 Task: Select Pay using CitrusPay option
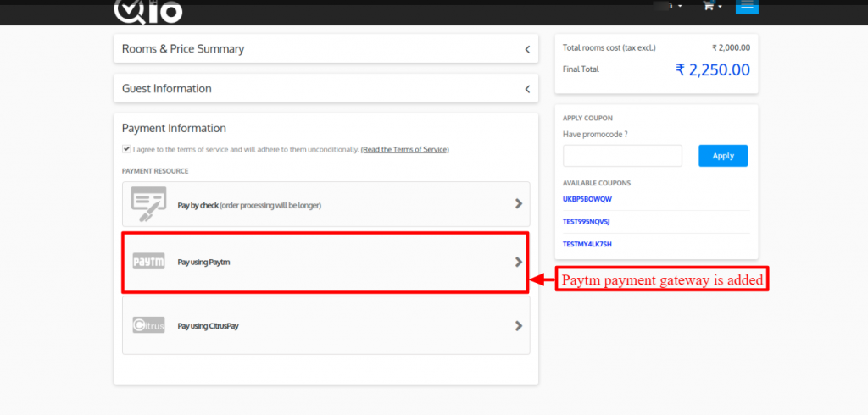(326, 325)
